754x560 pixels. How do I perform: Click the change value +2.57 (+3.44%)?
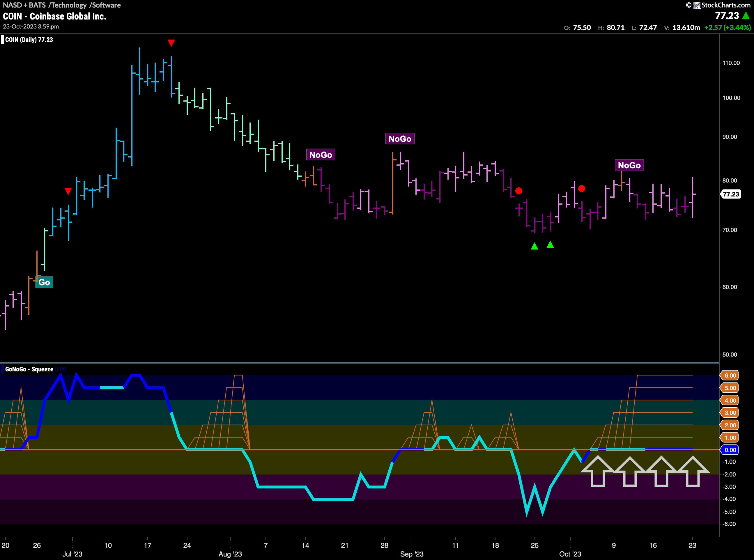(x=728, y=27)
